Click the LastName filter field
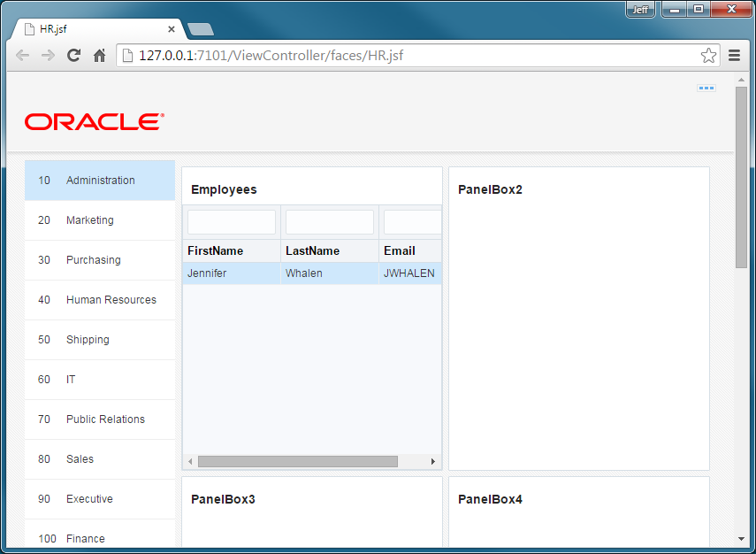 point(330,222)
